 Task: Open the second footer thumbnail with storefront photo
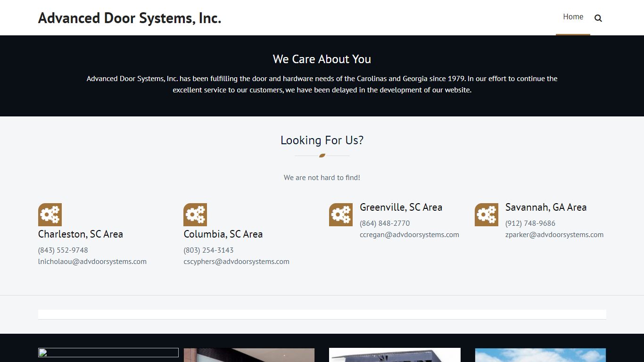pos(249,355)
